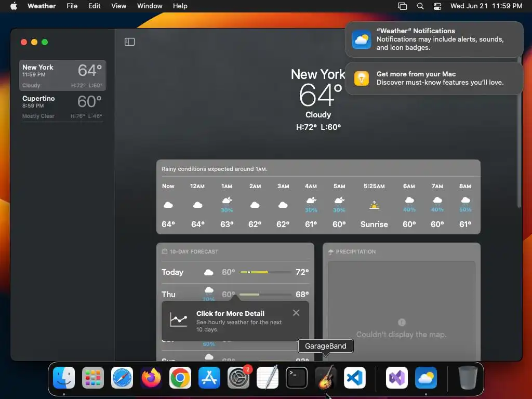Open System Settings from the Dock
The image size is (532, 399).
point(238,378)
